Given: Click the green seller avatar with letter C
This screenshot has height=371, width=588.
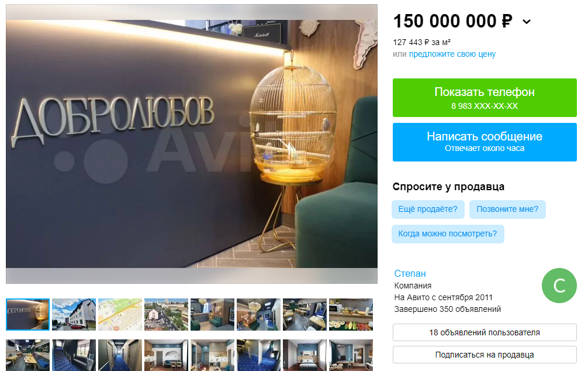Looking at the screenshot, I should (x=559, y=286).
